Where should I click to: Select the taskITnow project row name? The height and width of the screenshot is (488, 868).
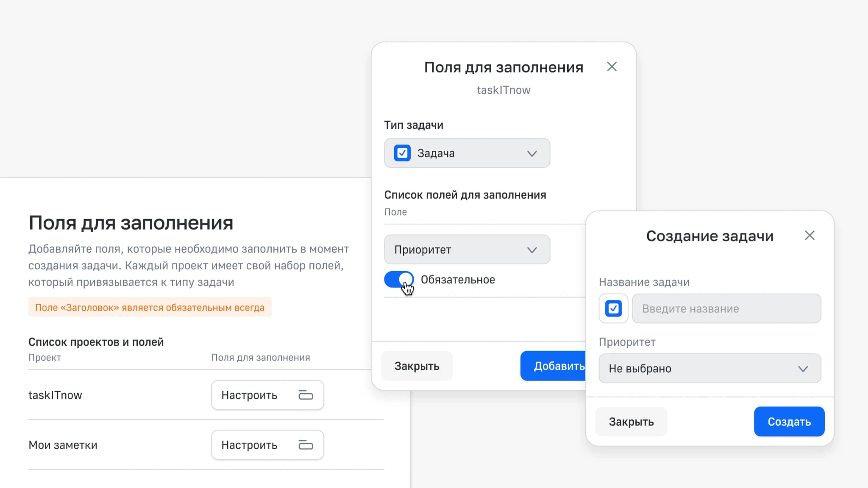(55, 395)
